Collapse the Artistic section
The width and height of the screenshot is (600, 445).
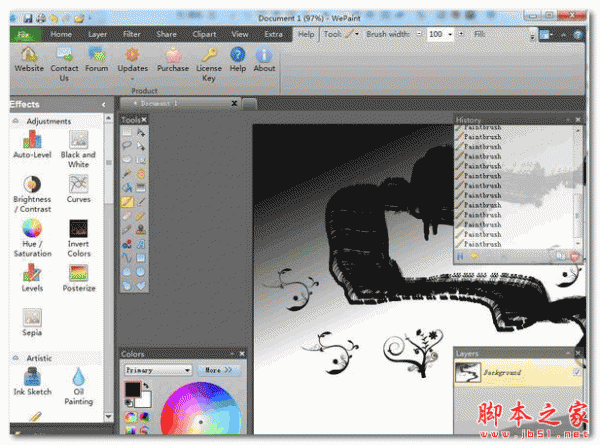click(x=16, y=358)
